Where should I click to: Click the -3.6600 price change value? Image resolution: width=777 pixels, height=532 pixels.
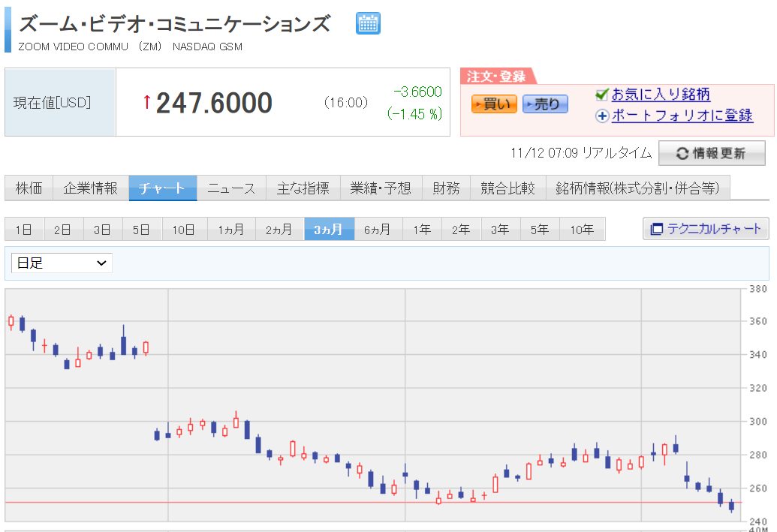[x=417, y=92]
